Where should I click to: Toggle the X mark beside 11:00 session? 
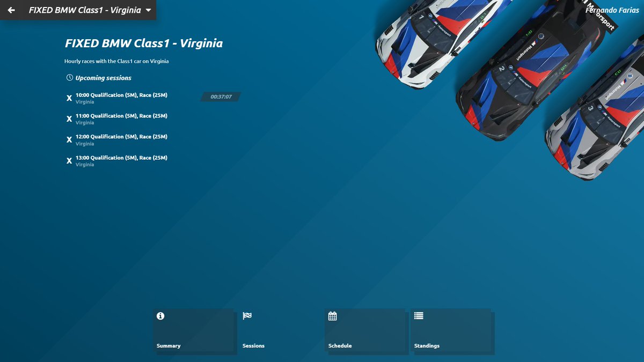click(69, 119)
